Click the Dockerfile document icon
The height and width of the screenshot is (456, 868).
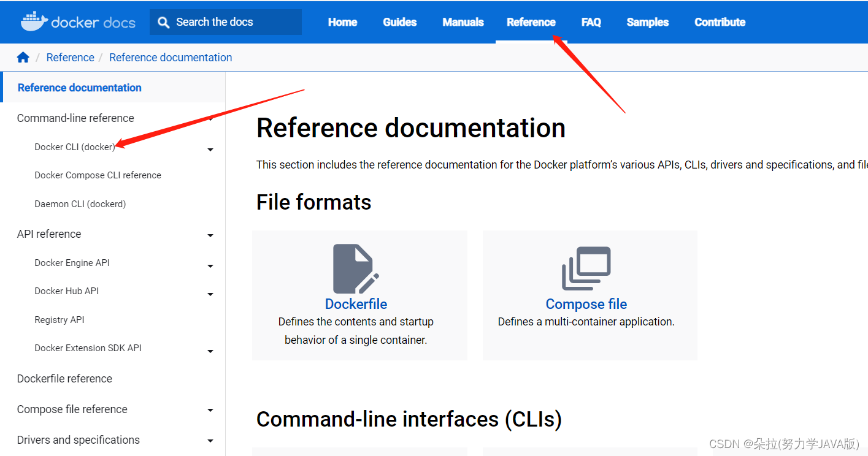point(356,268)
